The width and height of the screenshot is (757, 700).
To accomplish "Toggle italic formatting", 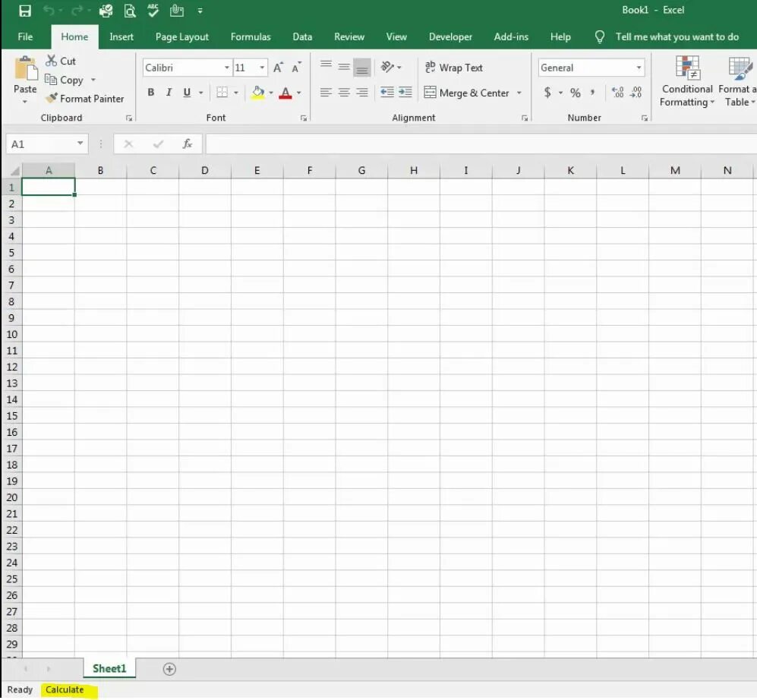I will point(168,93).
